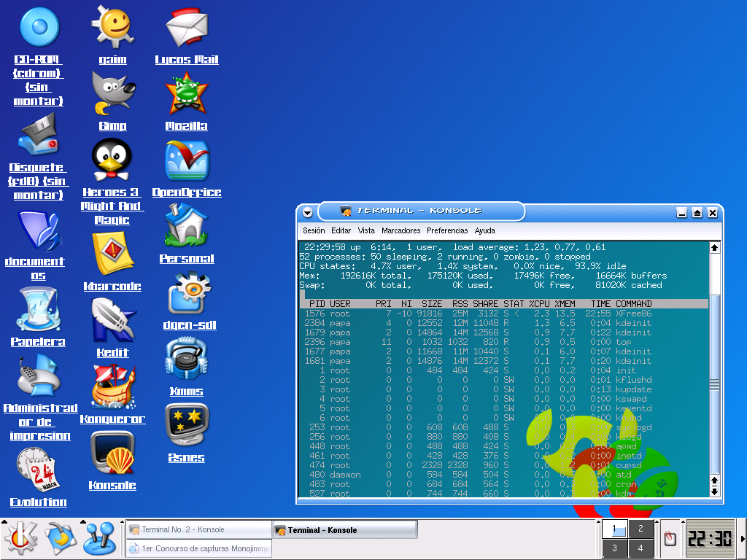This screenshot has width=747, height=560.
Task: Open the Editar menu in Konsole
Action: (341, 230)
